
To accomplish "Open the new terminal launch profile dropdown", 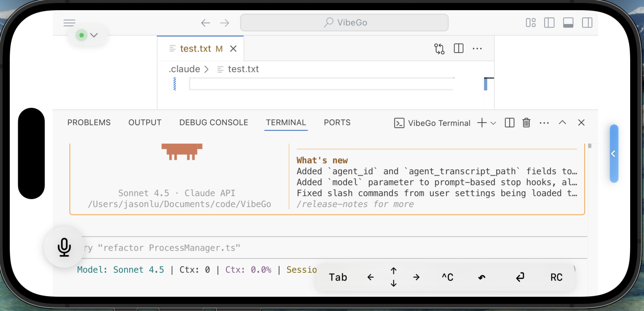I will pyautogui.click(x=494, y=123).
